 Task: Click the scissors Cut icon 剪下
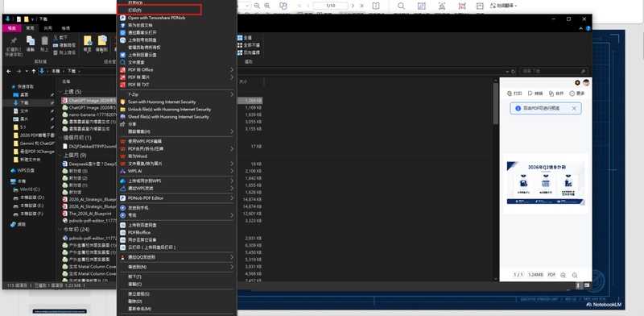coord(56,37)
